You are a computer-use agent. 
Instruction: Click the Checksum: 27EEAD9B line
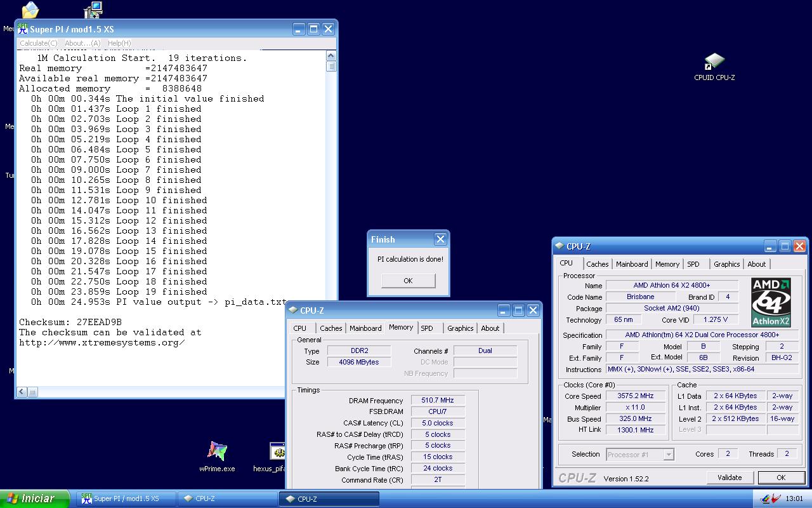point(70,322)
